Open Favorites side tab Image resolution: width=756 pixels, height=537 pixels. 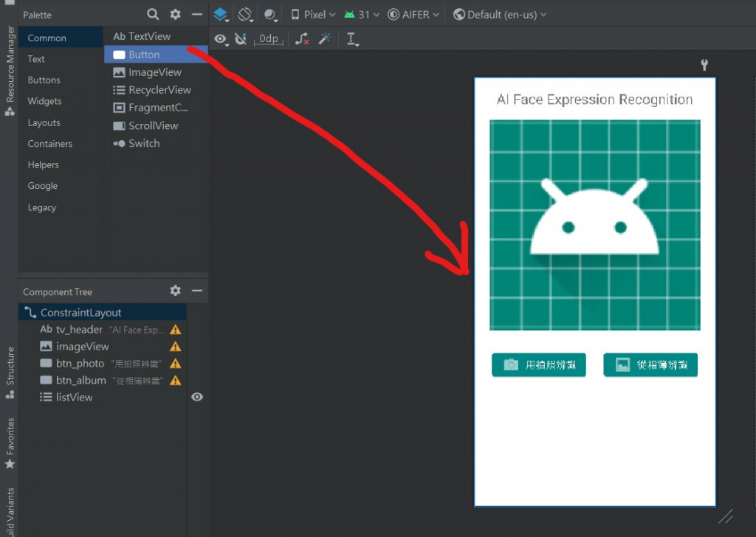tap(10, 443)
